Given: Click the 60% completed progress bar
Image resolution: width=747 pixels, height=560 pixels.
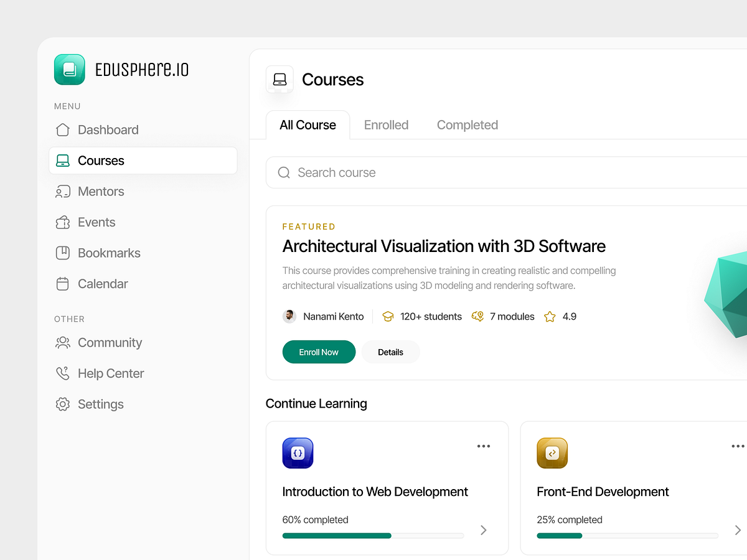Looking at the screenshot, I should tap(373, 536).
